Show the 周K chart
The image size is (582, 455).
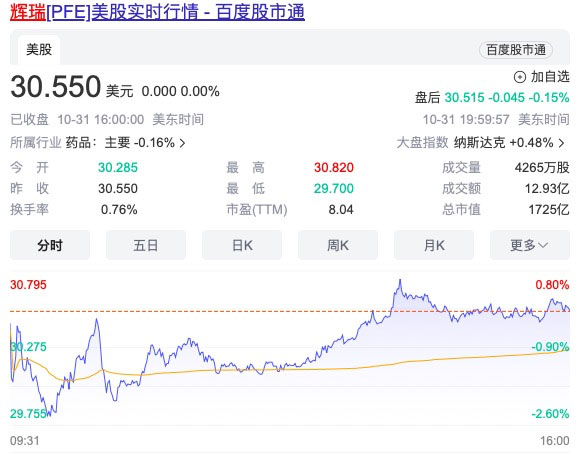click(338, 245)
